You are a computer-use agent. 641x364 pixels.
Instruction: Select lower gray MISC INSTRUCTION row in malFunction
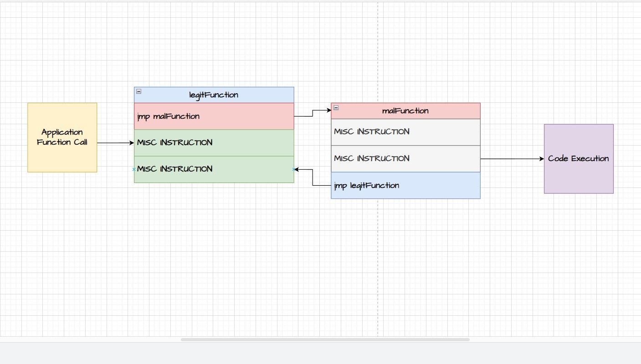(x=405, y=159)
